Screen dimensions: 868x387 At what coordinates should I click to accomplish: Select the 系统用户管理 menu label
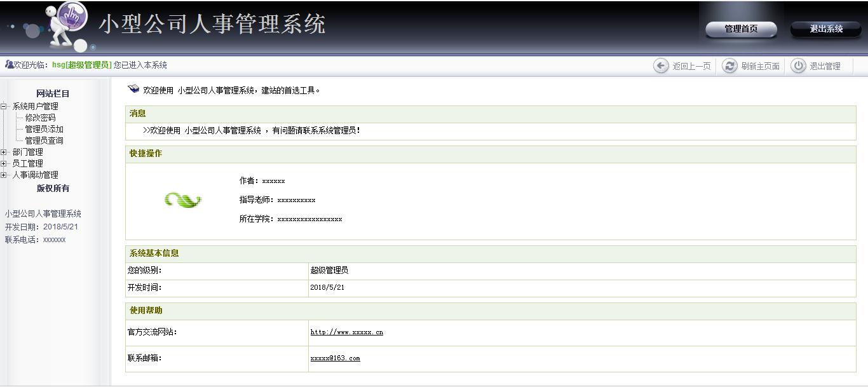click(35, 106)
